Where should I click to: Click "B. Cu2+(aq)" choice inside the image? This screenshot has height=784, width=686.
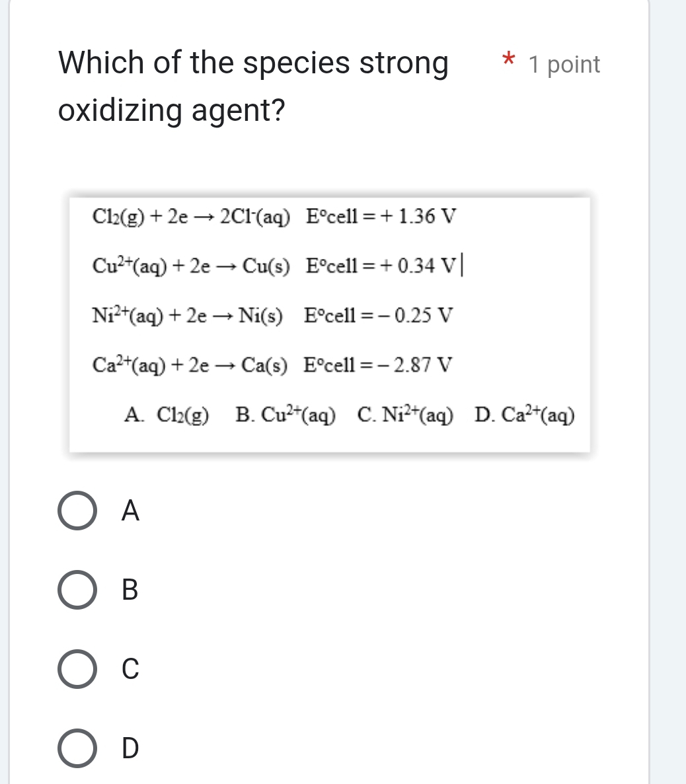click(x=286, y=415)
